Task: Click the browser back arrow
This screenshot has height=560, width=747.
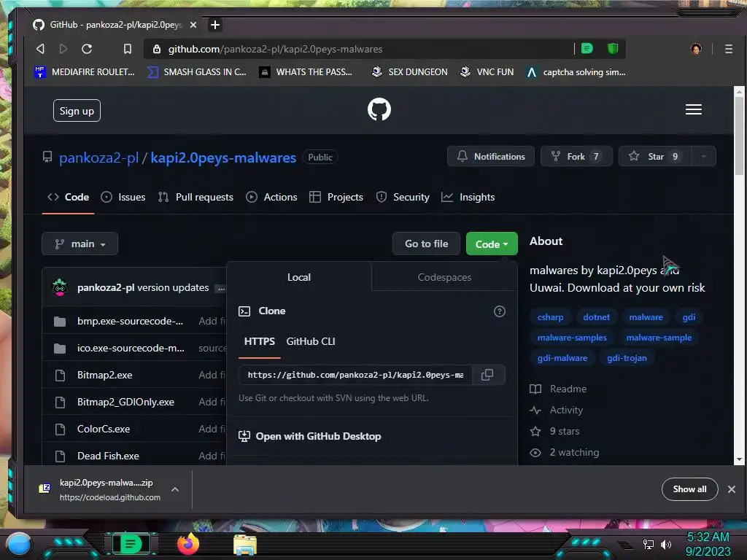Action: tap(41, 49)
